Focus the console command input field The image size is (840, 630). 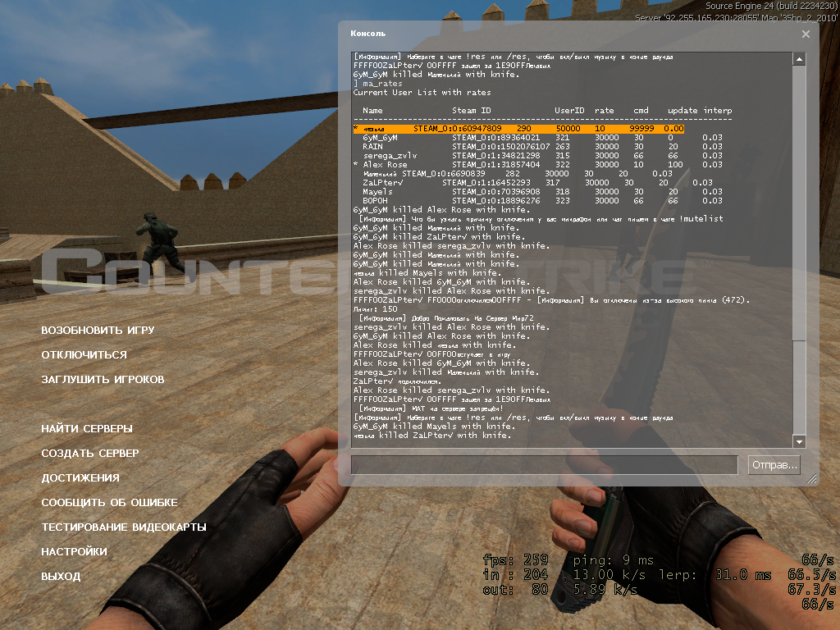point(545,465)
